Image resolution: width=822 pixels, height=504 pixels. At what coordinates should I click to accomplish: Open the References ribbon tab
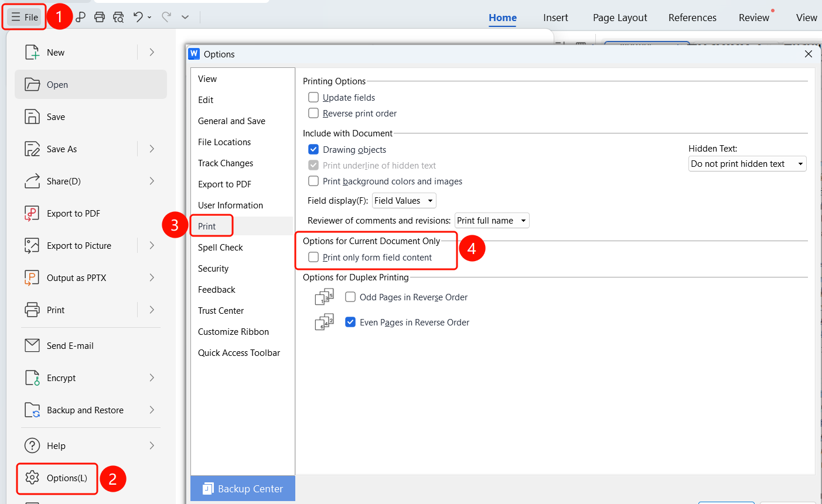(693, 18)
